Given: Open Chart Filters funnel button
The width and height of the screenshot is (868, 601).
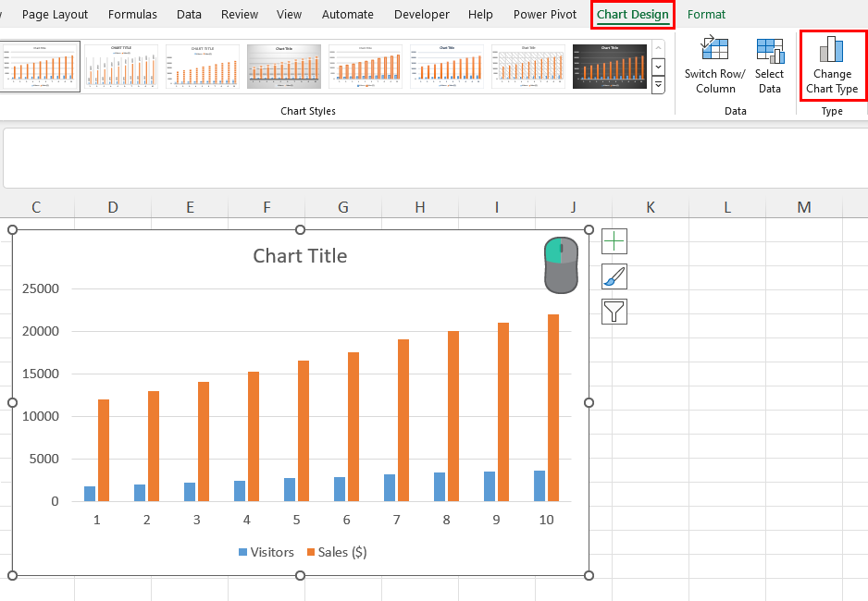Looking at the screenshot, I should (x=614, y=312).
